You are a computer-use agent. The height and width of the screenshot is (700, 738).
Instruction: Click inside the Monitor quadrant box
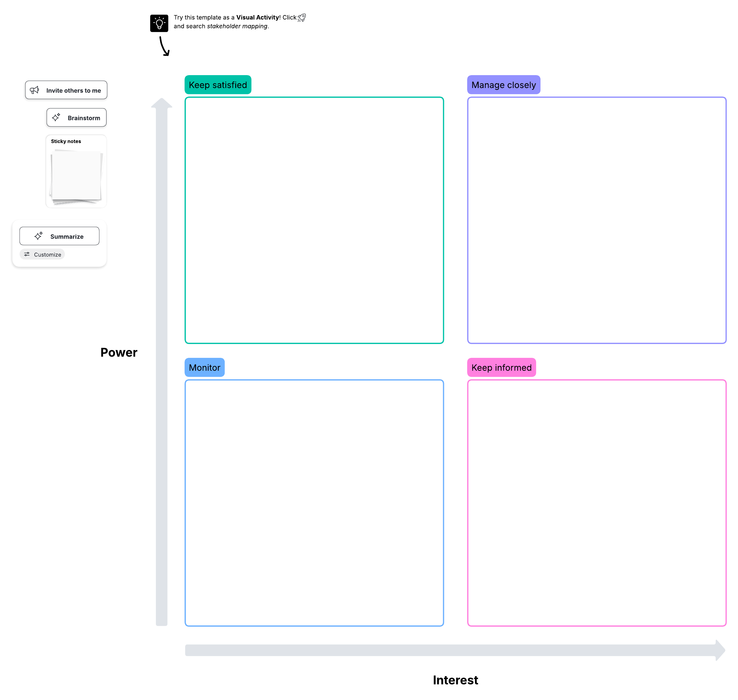[x=314, y=503]
